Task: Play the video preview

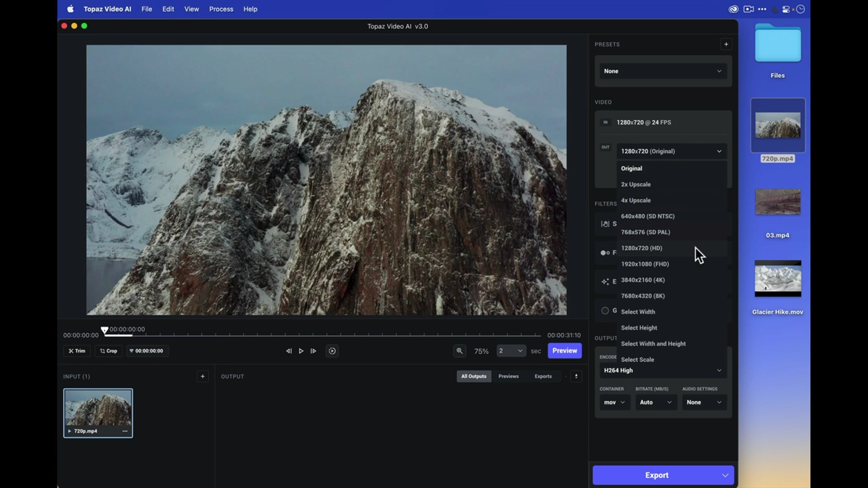Action: point(301,351)
